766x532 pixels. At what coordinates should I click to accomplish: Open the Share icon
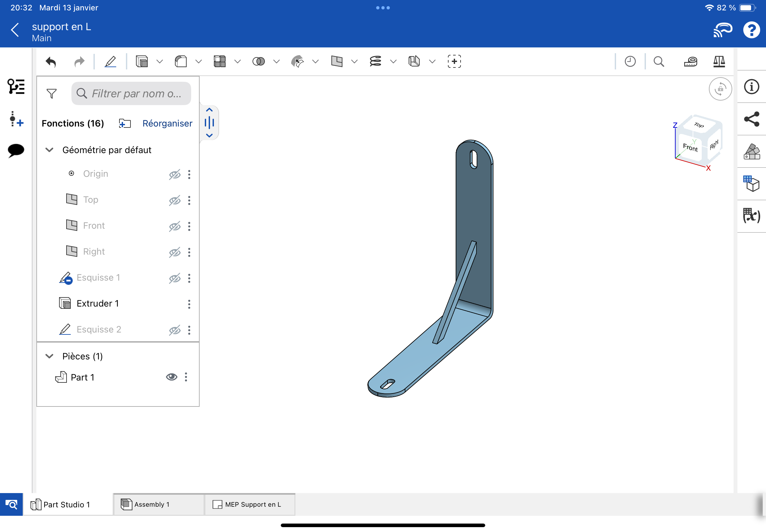pos(751,119)
